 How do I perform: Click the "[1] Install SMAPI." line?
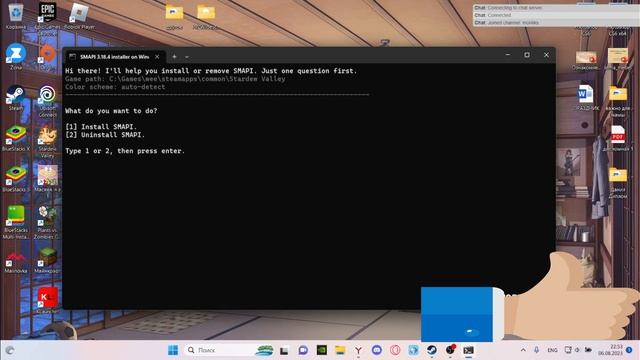pyautogui.click(x=101, y=127)
